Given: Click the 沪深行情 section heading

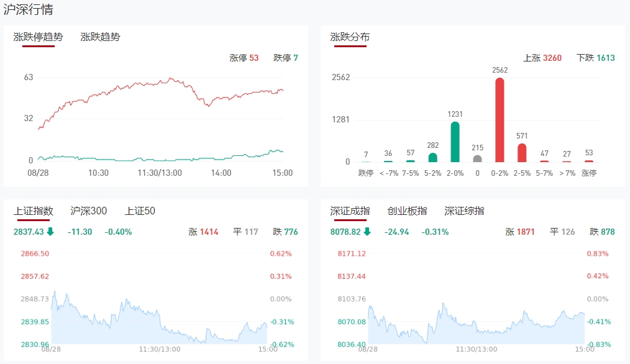Looking at the screenshot, I should point(28,10).
